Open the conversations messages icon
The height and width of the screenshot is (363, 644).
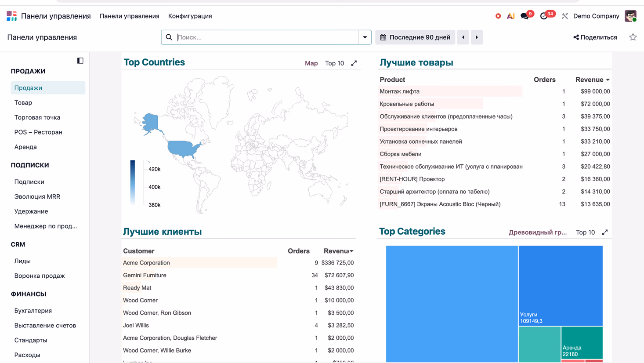525,16
